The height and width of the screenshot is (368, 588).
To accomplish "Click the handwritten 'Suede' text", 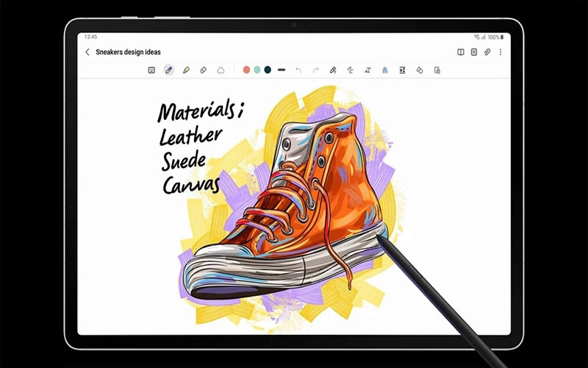I will [184, 160].
